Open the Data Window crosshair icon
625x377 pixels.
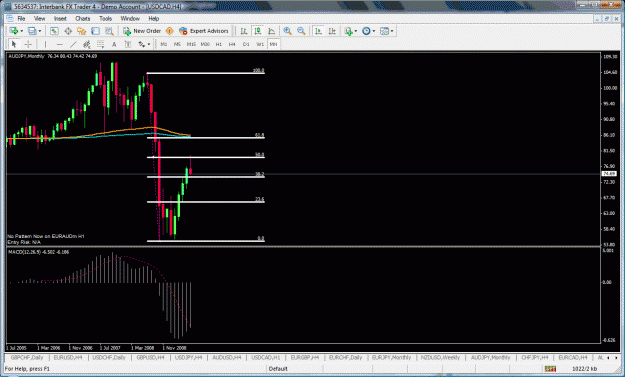tap(68, 31)
